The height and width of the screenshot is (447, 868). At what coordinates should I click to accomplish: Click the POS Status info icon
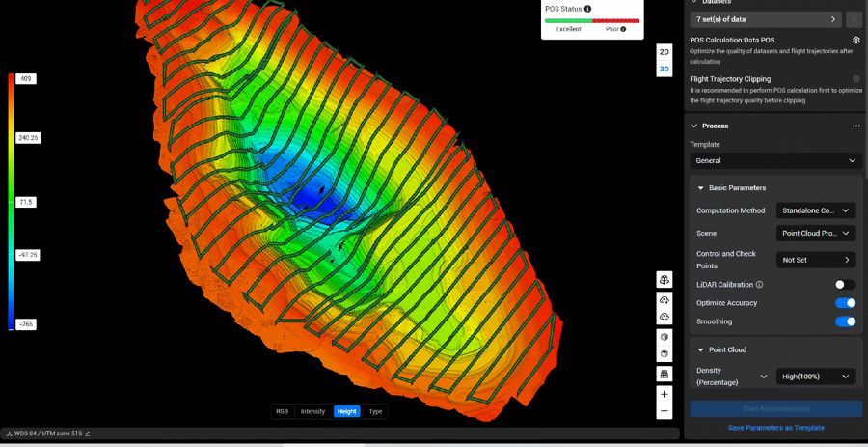click(588, 9)
